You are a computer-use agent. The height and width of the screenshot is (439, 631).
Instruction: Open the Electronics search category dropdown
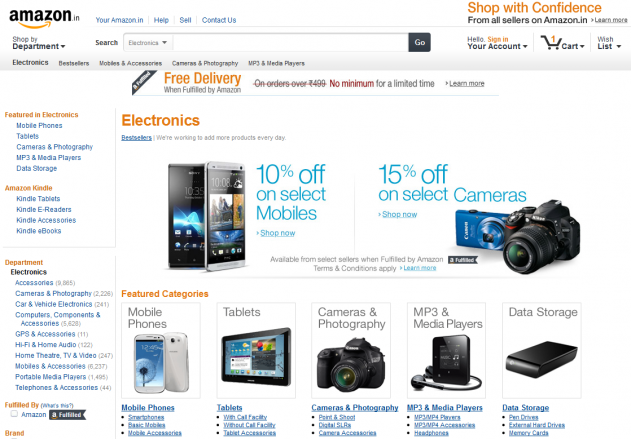[148, 43]
